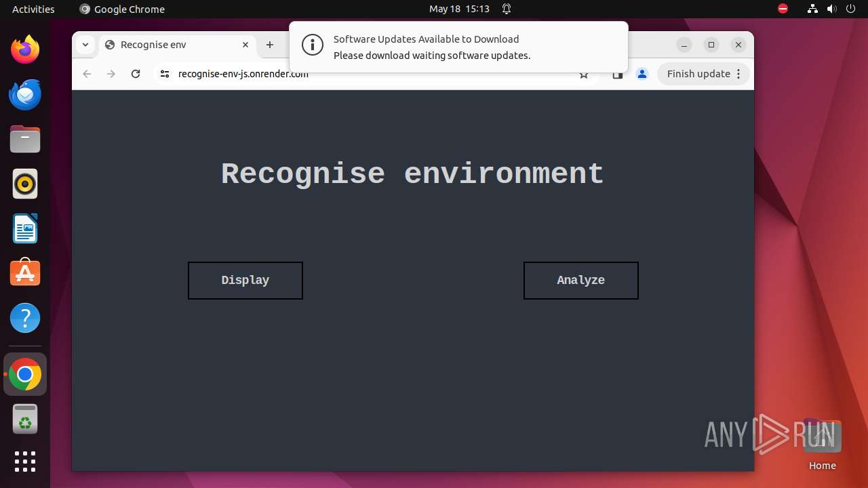Viewport: 868px width, 488px height.
Task: Open the Software Updates notification
Action: (458, 47)
